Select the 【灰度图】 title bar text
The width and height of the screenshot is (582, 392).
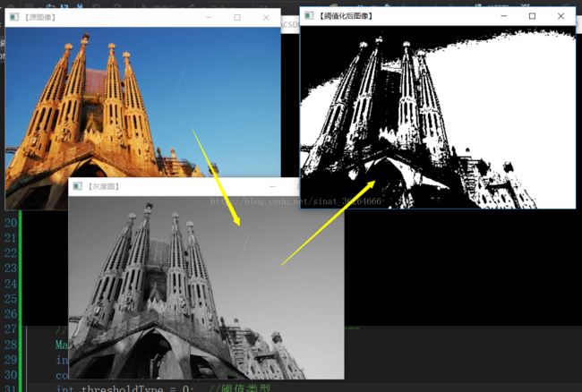point(104,186)
